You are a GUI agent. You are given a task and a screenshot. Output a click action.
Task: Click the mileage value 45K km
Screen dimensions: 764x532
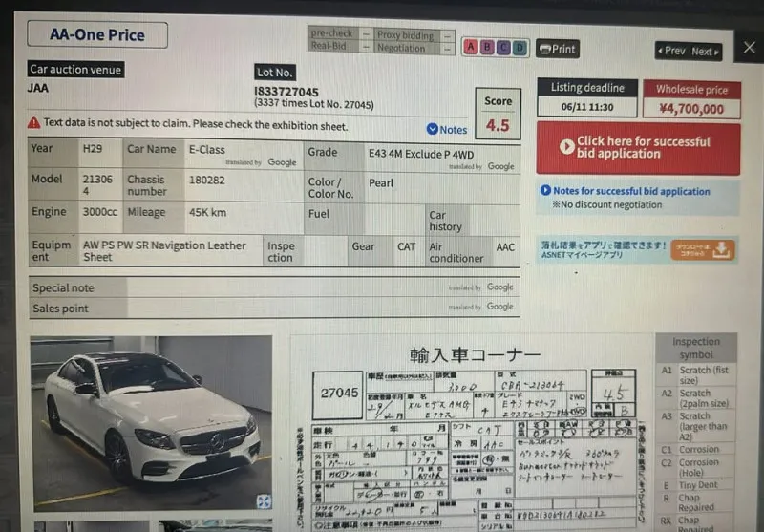[x=207, y=212]
